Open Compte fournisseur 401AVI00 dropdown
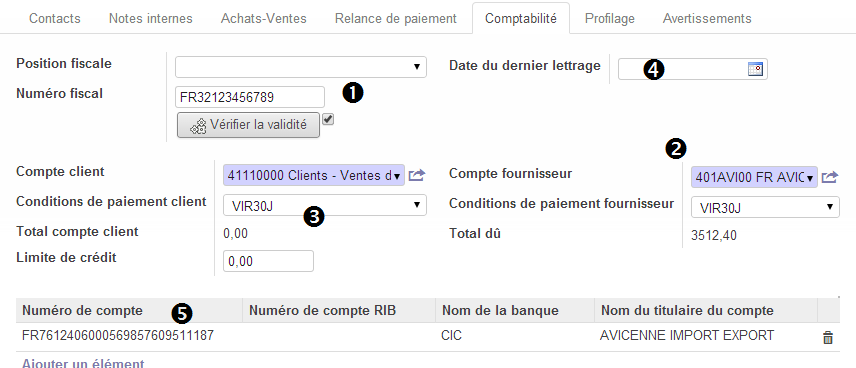The height and width of the screenshot is (368, 856). click(x=754, y=177)
